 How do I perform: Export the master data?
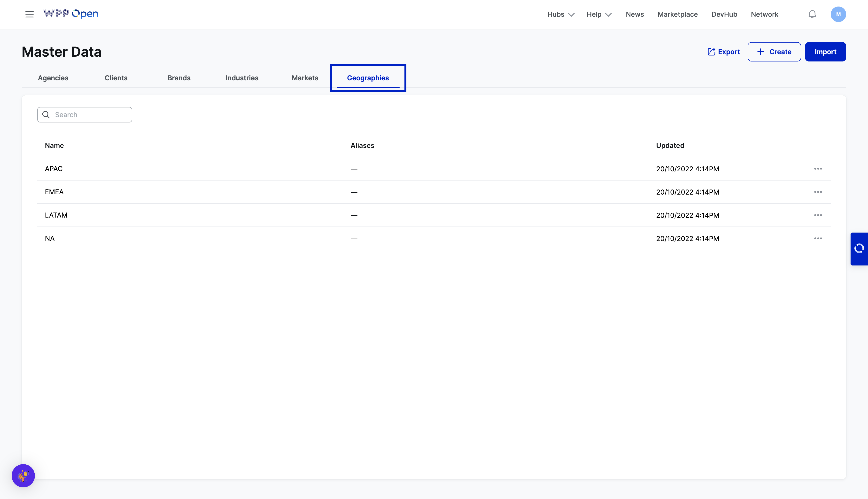(x=724, y=52)
